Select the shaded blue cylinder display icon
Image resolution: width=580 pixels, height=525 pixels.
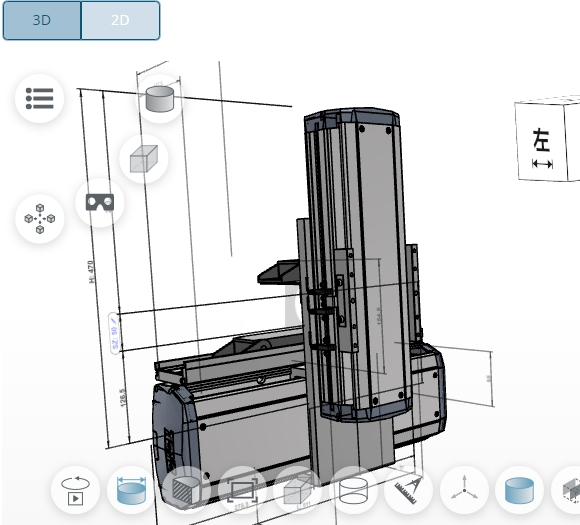(x=519, y=490)
